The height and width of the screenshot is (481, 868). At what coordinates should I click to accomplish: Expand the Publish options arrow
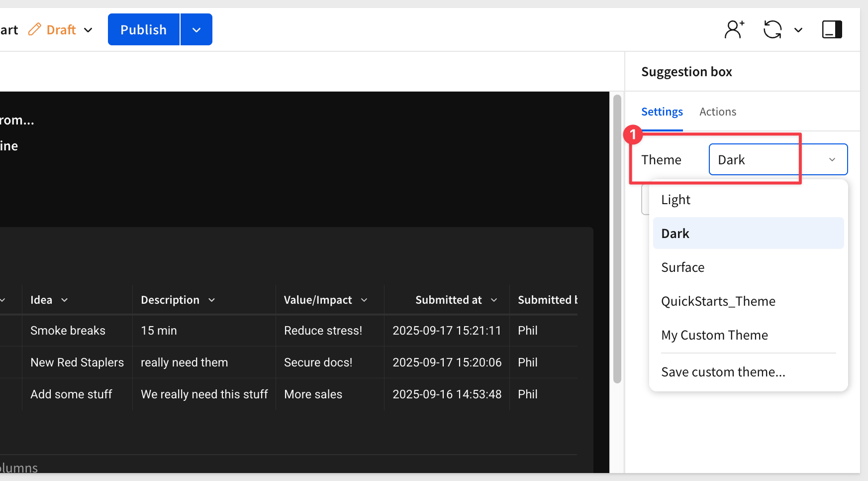click(x=196, y=30)
